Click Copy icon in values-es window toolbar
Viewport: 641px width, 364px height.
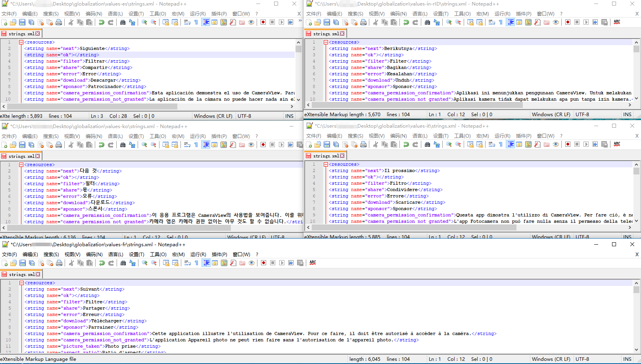[80, 22]
